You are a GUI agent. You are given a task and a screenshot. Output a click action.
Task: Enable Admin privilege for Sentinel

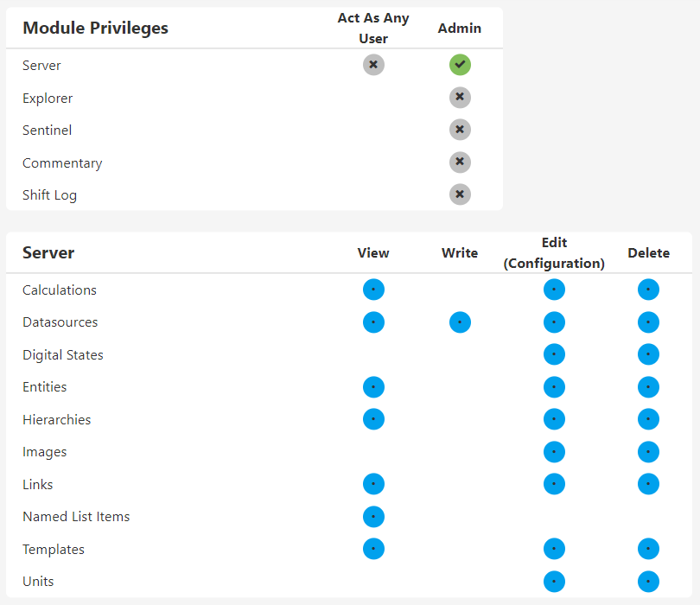[460, 130]
